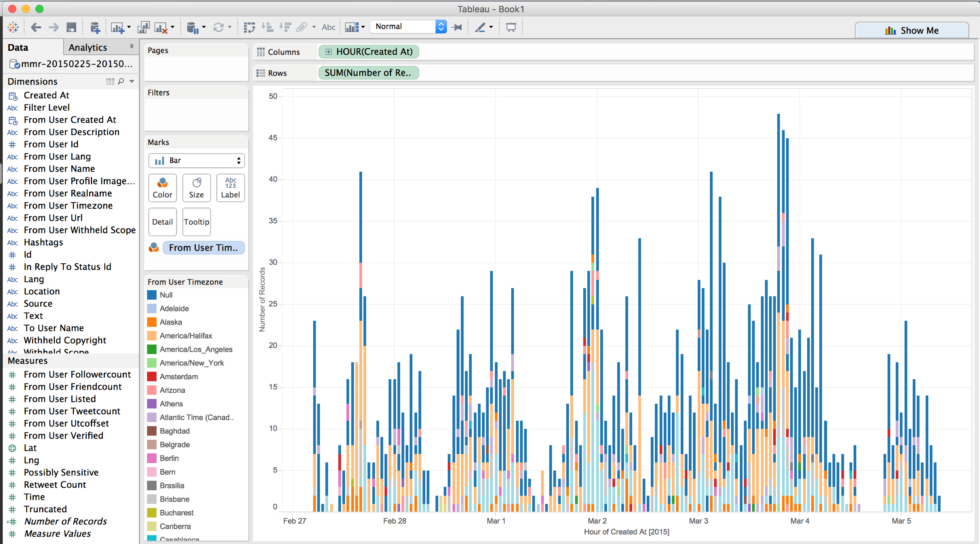Image resolution: width=980 pixels, height=544 pixels.
Task: Select the SUM(Number of Re.. pill
Action: coord(368,73)
